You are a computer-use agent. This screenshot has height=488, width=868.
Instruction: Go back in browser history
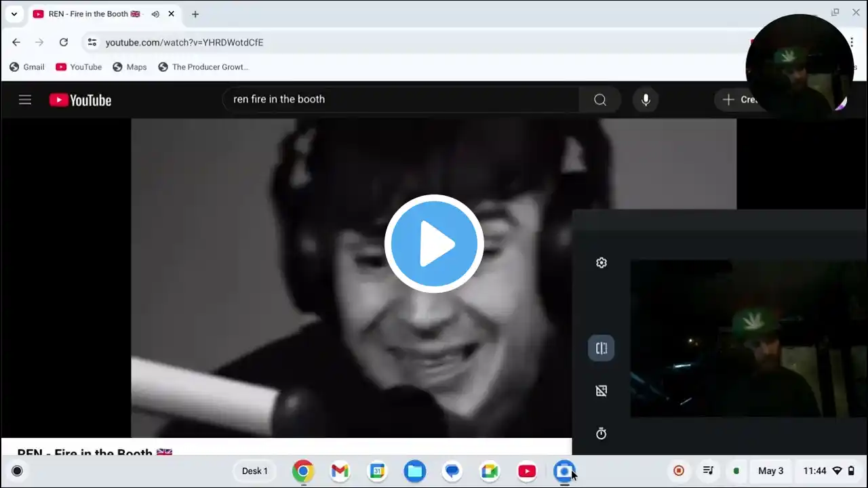16,42
